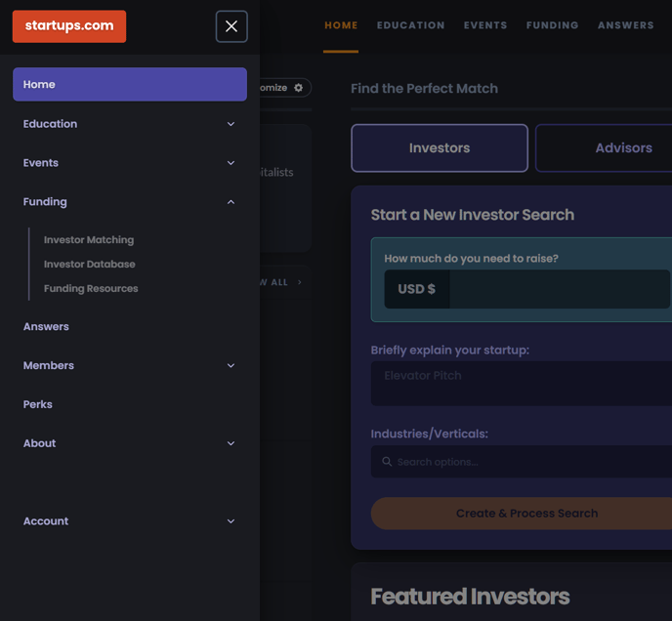Close the sidebar menu with X icon
The height and width of the screenshot is (621, 672).
[231, 26]
